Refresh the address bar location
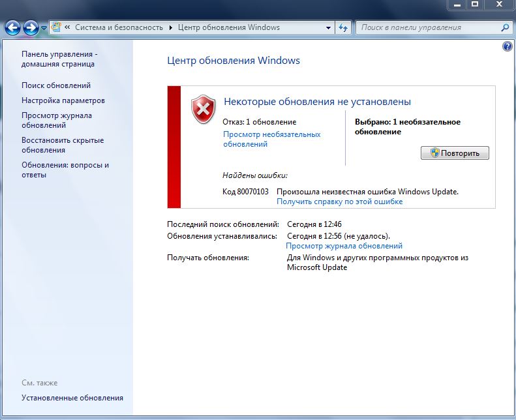Screen dimensions: 516x420 click(343, 27)
